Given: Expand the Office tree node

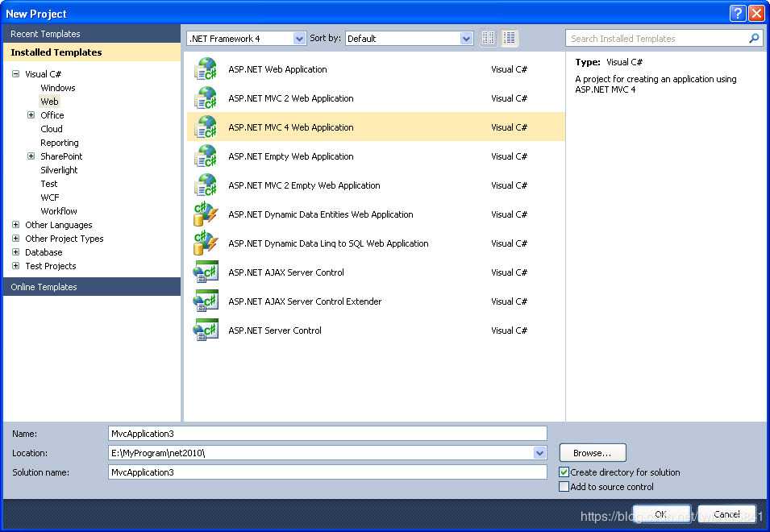Looking at the screenshot, I should click(x=31, y=114).
